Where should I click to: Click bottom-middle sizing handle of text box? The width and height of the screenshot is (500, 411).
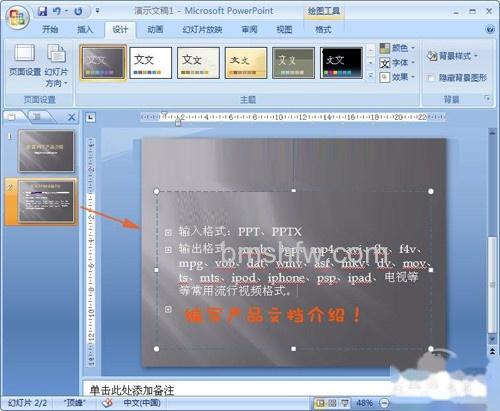coord(294,349)
